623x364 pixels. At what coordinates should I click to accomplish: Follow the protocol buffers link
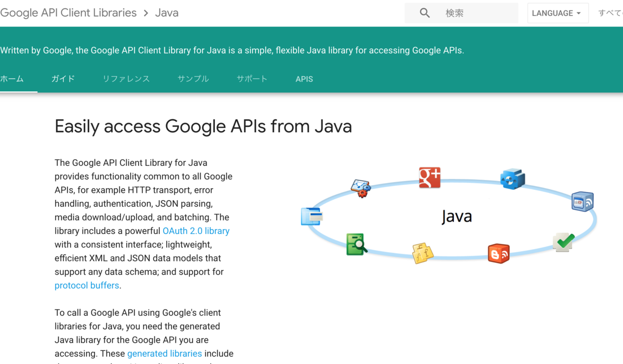pos(87,285)
